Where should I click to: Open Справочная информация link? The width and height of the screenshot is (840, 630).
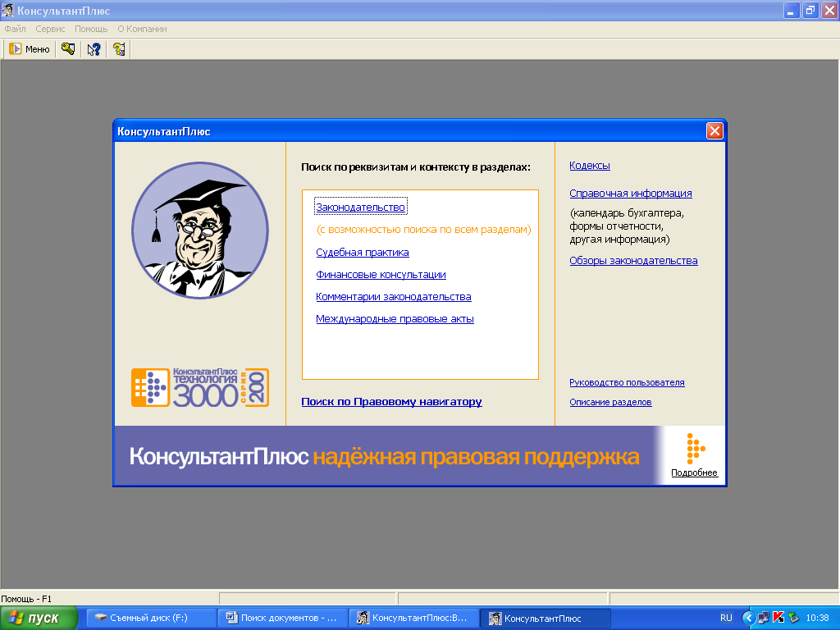[x=631, y=194]
